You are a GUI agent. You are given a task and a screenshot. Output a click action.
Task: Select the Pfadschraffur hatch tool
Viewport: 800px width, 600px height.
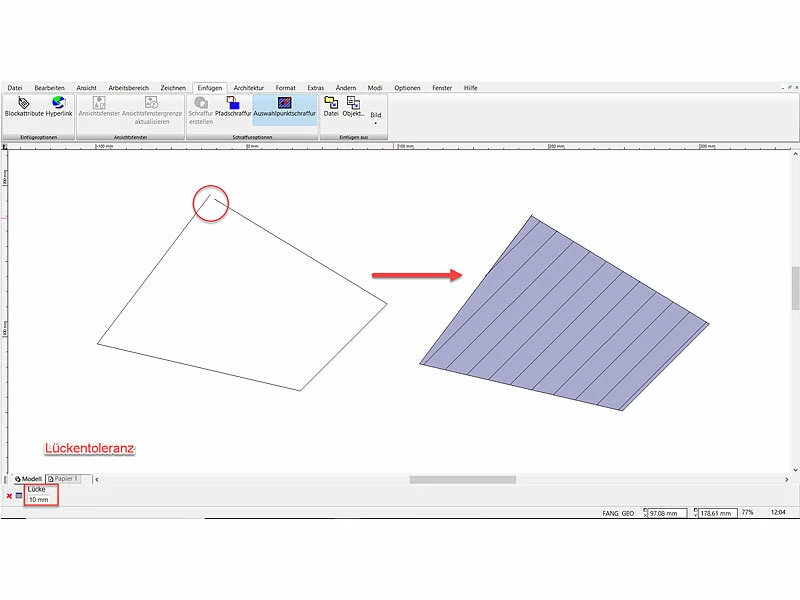click(232, 103)
